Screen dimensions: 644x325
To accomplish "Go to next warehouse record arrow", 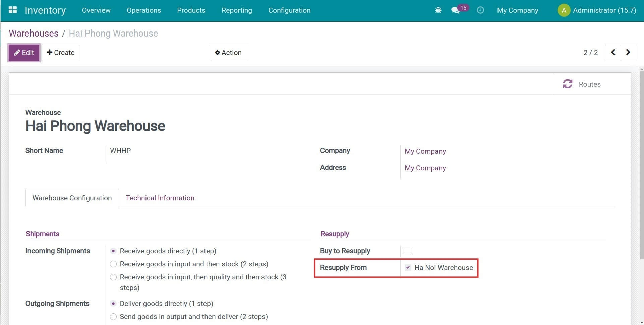I will (x=628, y=53).
